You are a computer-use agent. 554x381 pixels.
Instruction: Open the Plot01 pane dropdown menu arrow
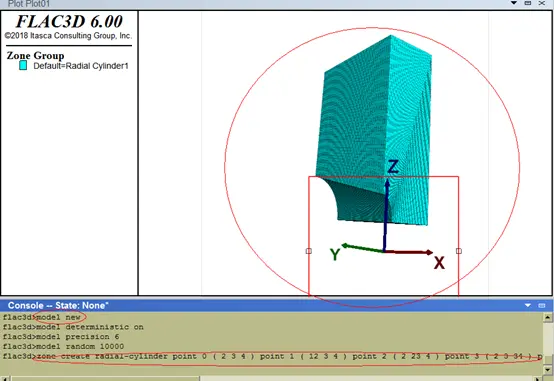514,3
